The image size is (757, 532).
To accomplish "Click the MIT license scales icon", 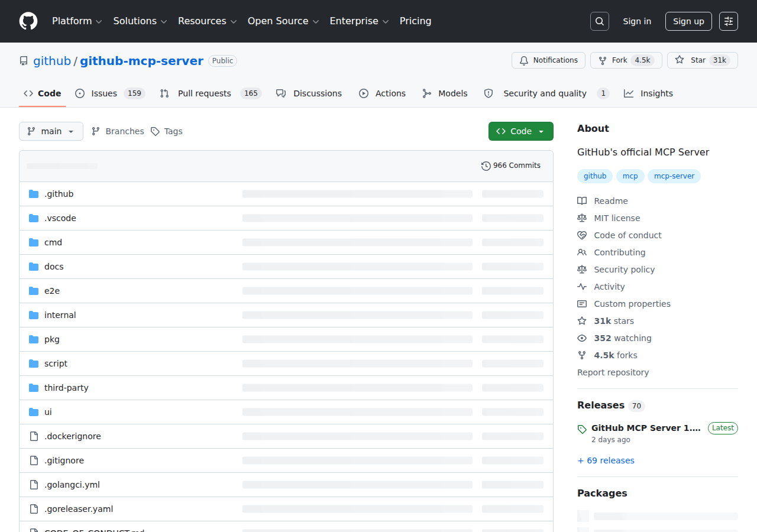I will pyautogui.click(x=582, y=218).
